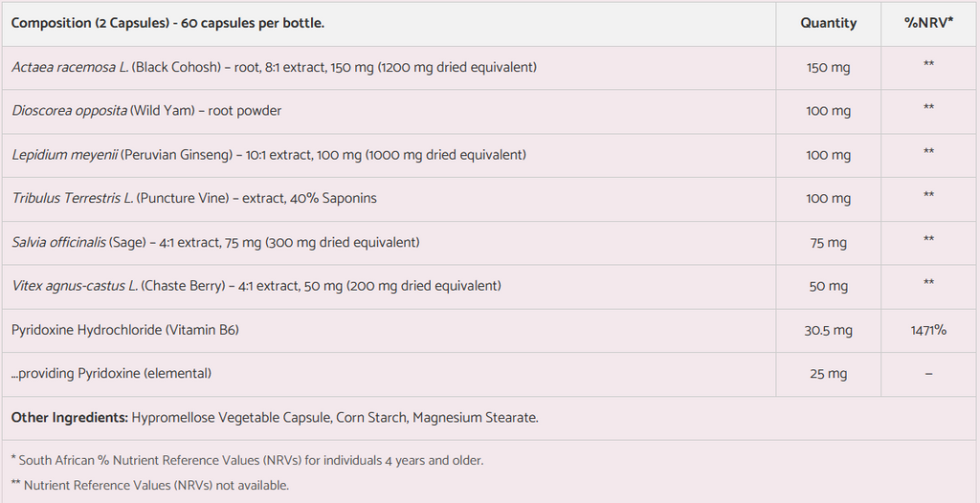Click the Quantity column header
The height and width of the screenshot is (503, 980).
[x=828, y=23]
